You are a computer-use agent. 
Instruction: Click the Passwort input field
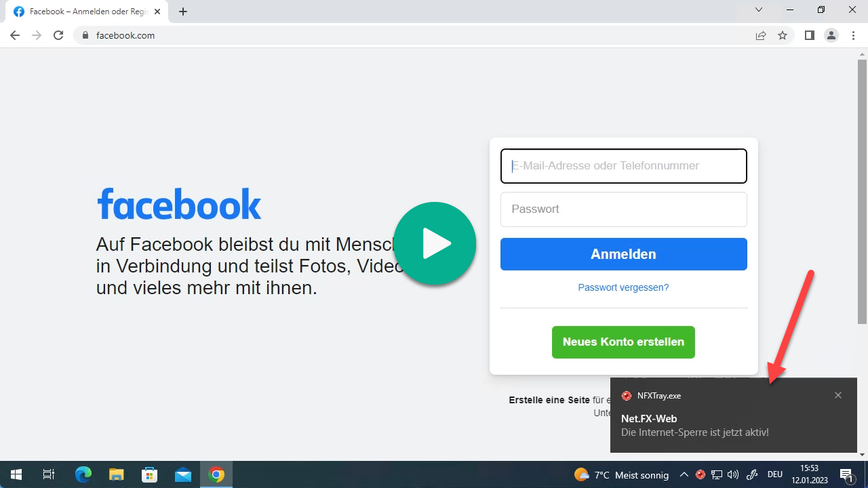624,209
